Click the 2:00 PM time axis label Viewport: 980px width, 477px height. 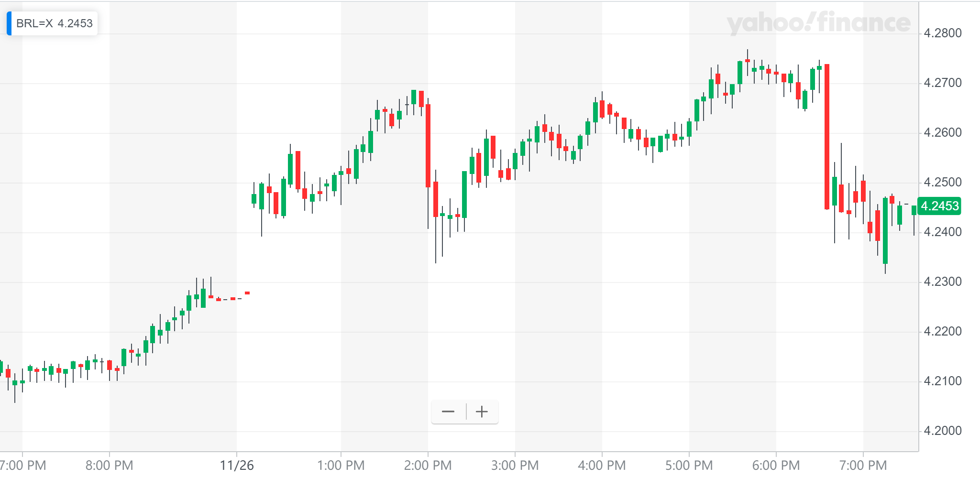click(428, 465)
